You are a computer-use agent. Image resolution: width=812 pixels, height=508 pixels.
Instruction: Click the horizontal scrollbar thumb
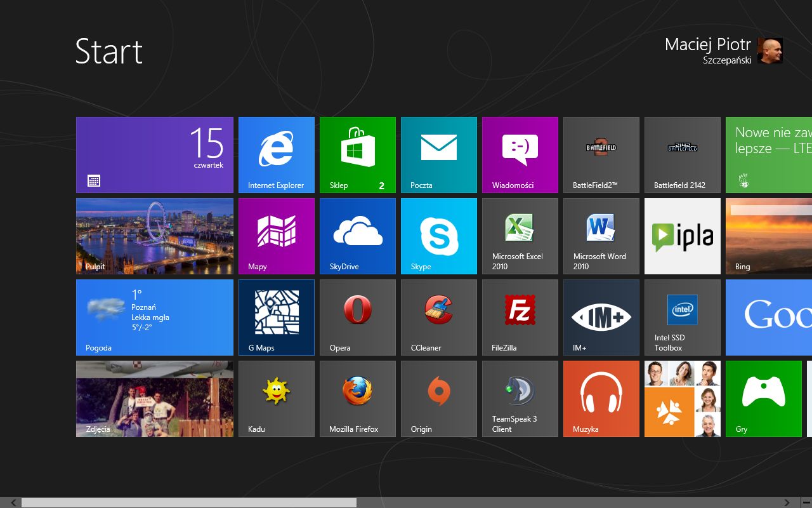tap(189, 502)
